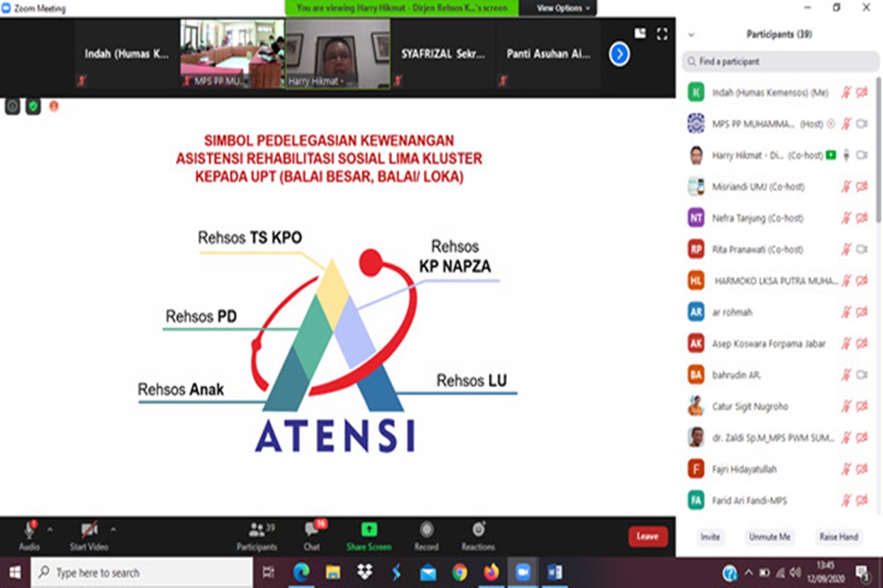Open audio options arrow beside Audio

tap(50, 529)
